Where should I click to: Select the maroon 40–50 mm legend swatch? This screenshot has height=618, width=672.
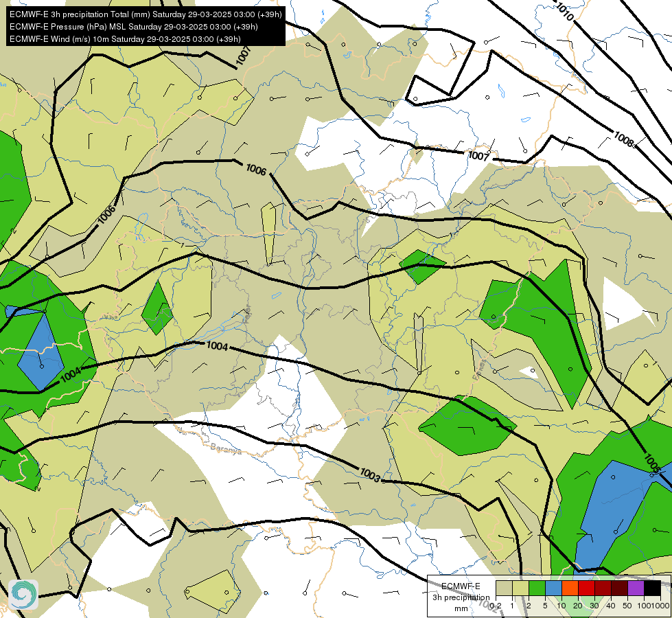tap(619, 588)
